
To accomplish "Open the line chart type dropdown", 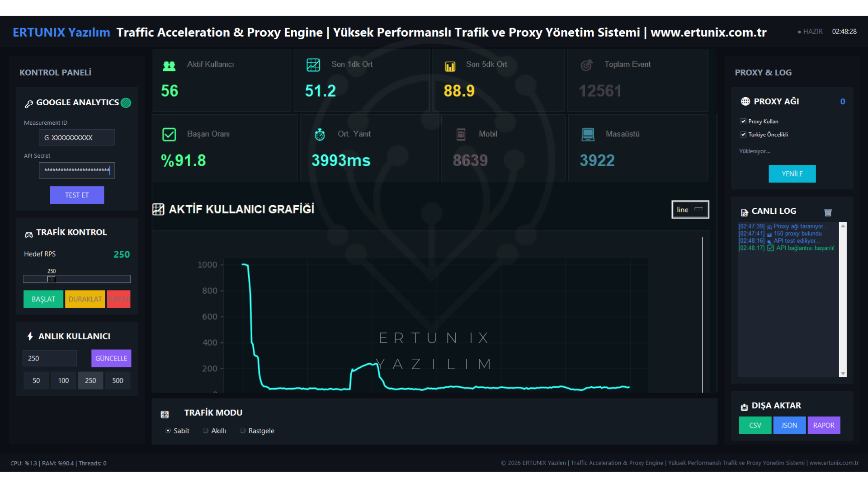I will [690, 210].
